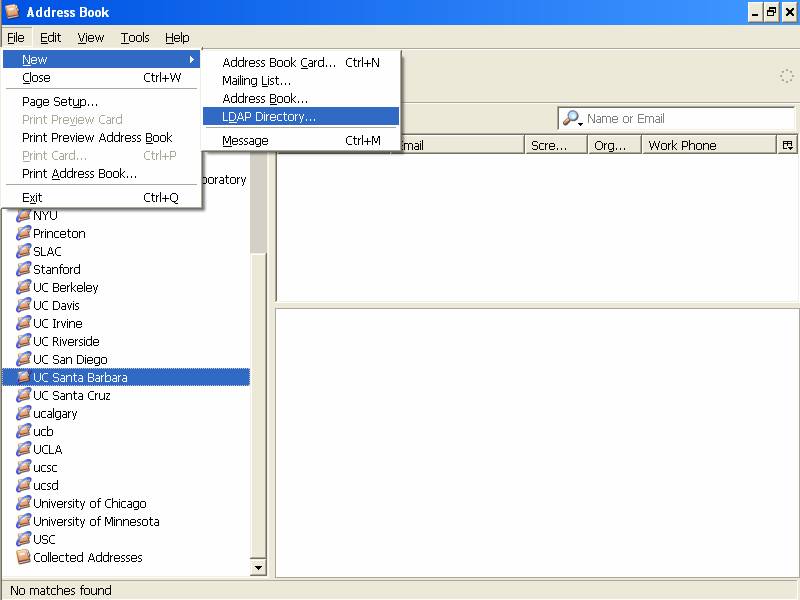Image resolution: width=800 pixels, height=600 pixels.
Task: Select the UC Santa Cruz directory label
Action: click(x=71, y=395)
